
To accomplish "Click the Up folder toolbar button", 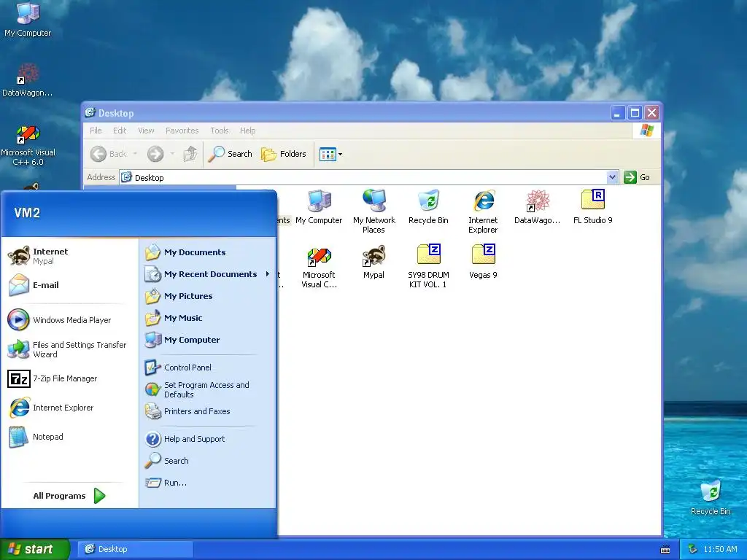I will click(x=190, y=154).
